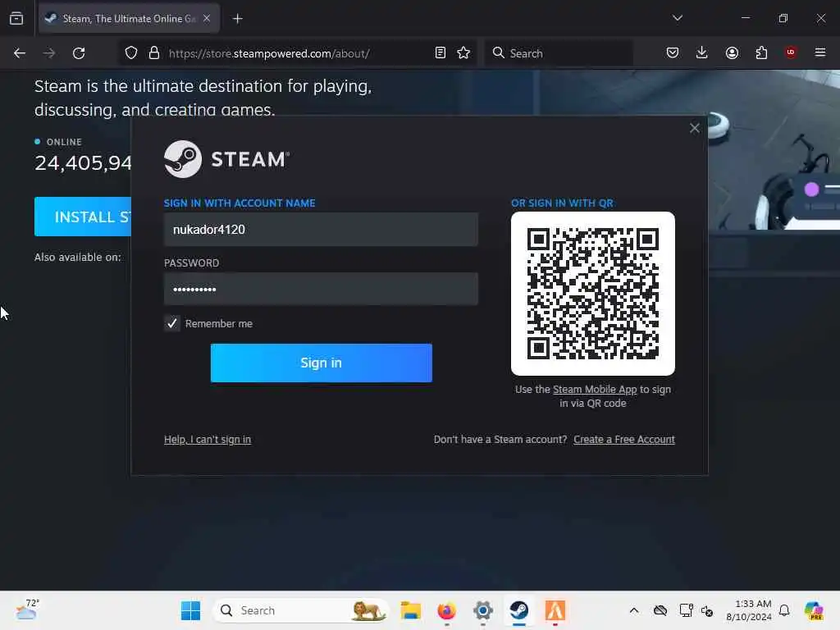Click the cloud sync tray icon

click(x=660, y=610)
